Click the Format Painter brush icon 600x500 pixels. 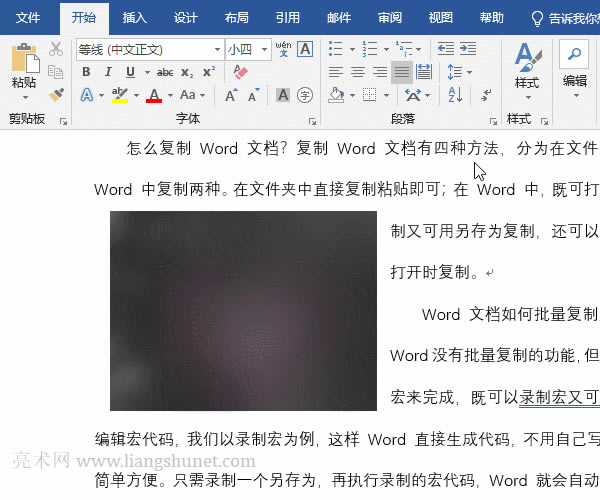pyautogui.click(x=56, y=94)
